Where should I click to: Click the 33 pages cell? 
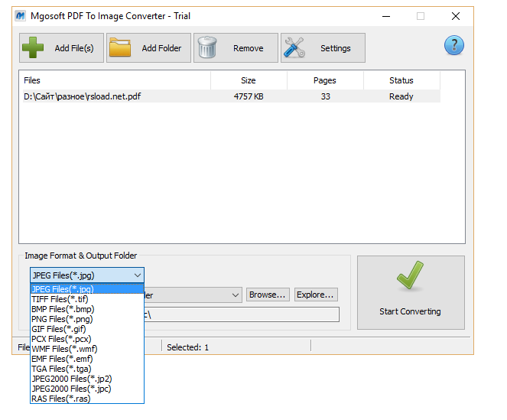coord(326,96)
